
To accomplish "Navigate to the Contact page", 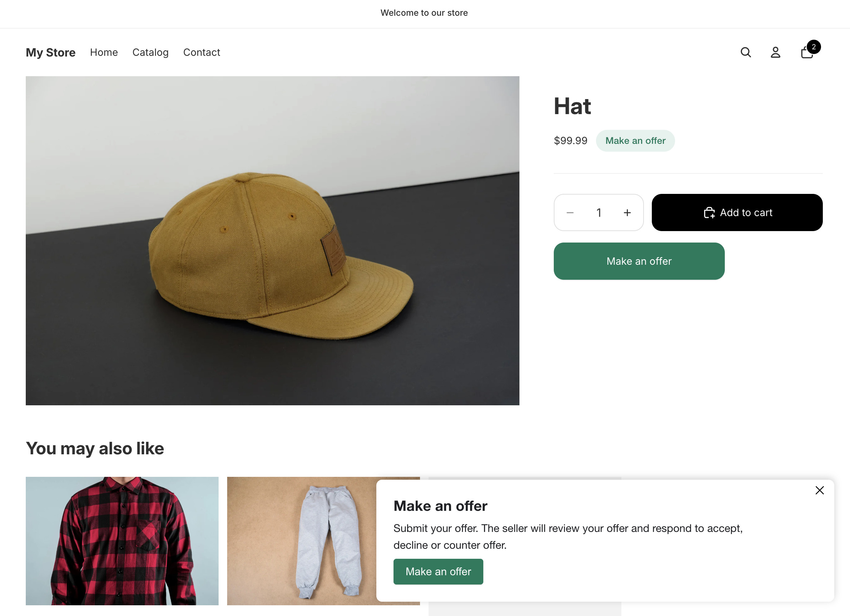I will point(201,53).
